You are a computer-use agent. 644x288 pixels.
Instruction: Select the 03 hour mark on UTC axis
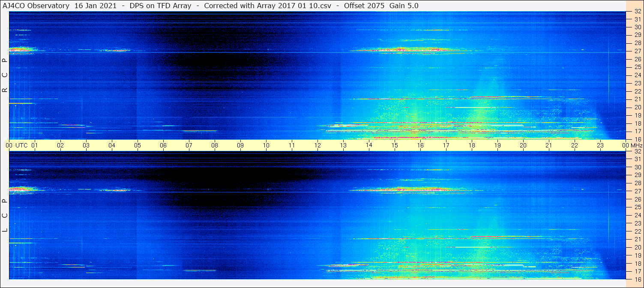(86, 145)
